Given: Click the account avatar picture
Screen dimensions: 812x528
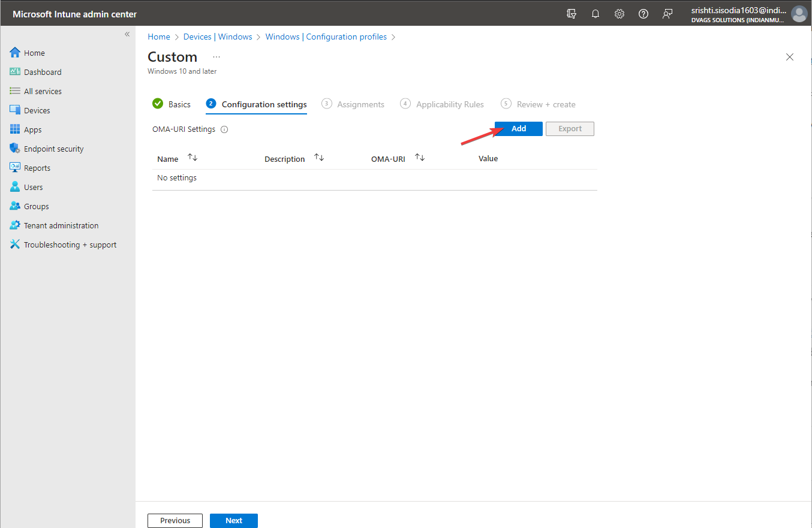Looking at the screenshot, I should tap(799, 13).
